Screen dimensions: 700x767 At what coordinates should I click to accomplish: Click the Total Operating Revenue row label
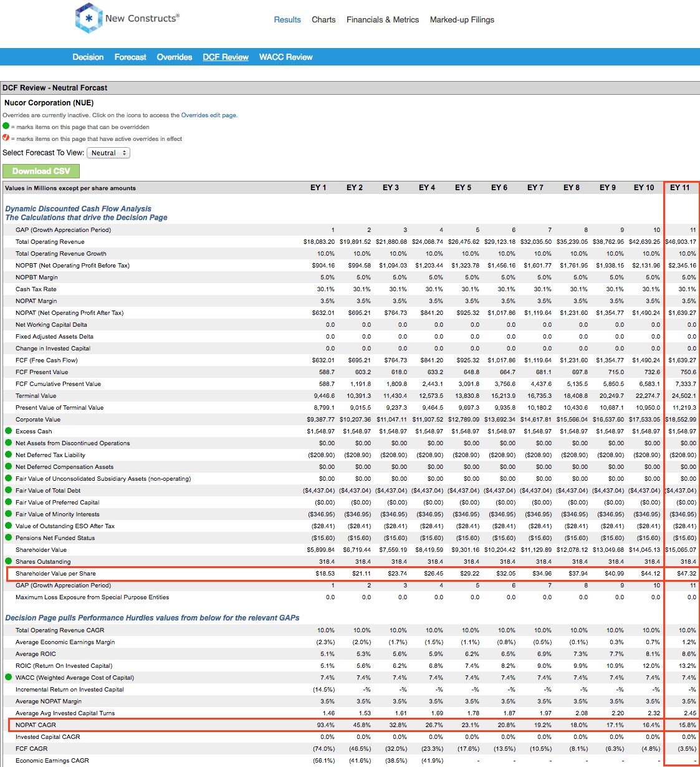click(50, 241)
